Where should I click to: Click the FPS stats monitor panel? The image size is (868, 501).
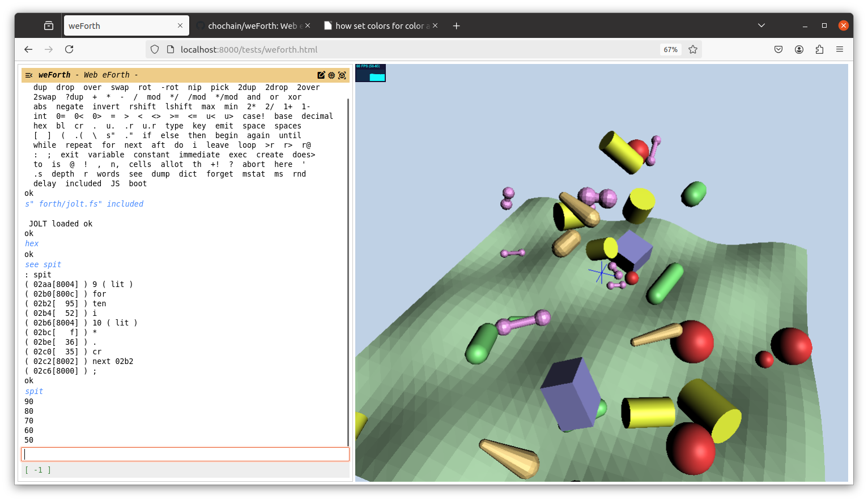point(371,73)
